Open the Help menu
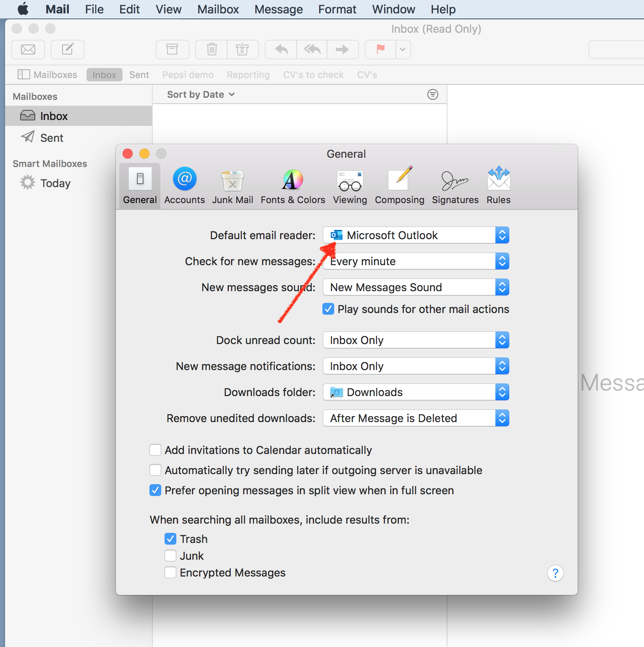Screen dimensions: 644x647 443,9
